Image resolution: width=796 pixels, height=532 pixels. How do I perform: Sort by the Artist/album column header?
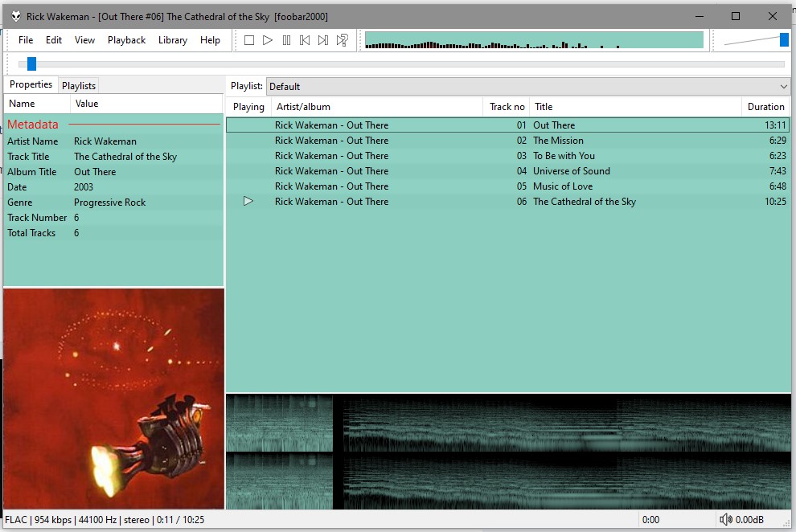[376, 107]
